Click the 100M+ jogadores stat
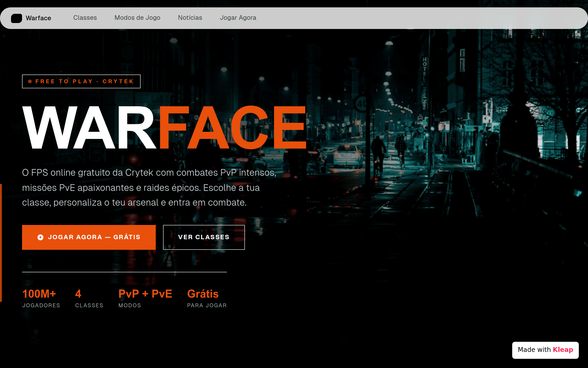The height and width of the screenshot is (368, 588). tap(41, 298)
